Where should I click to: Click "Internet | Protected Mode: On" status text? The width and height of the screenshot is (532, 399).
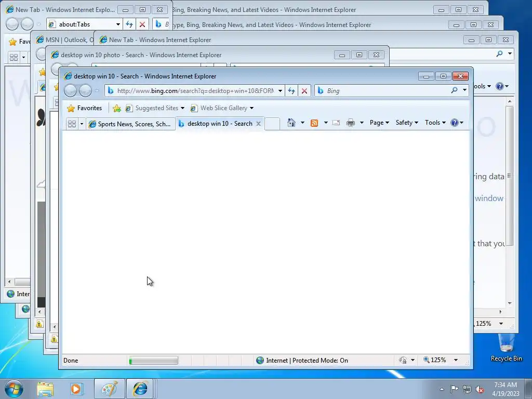point(307,361)
